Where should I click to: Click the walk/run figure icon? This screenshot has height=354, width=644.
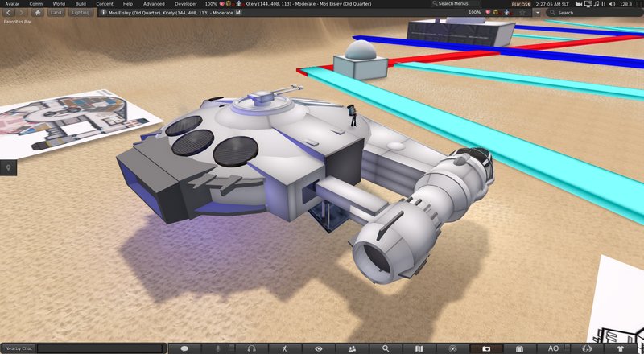(x=285, y=348)
